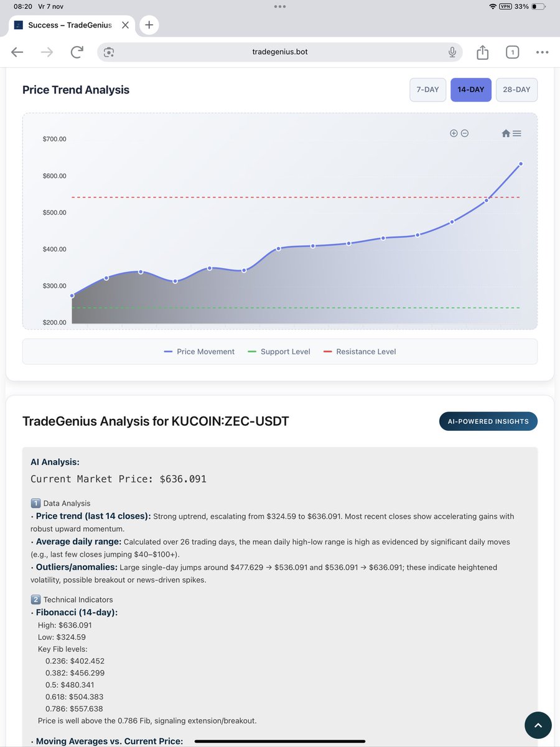Tap the 0.236: $402.452 Fib level
Screen dimensions: 560x747
click(75, 661)
